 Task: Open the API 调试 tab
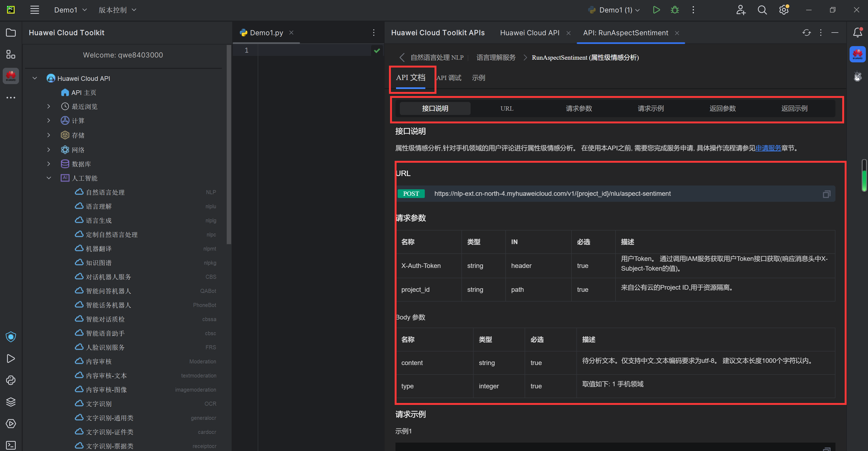tap(449, 78)
